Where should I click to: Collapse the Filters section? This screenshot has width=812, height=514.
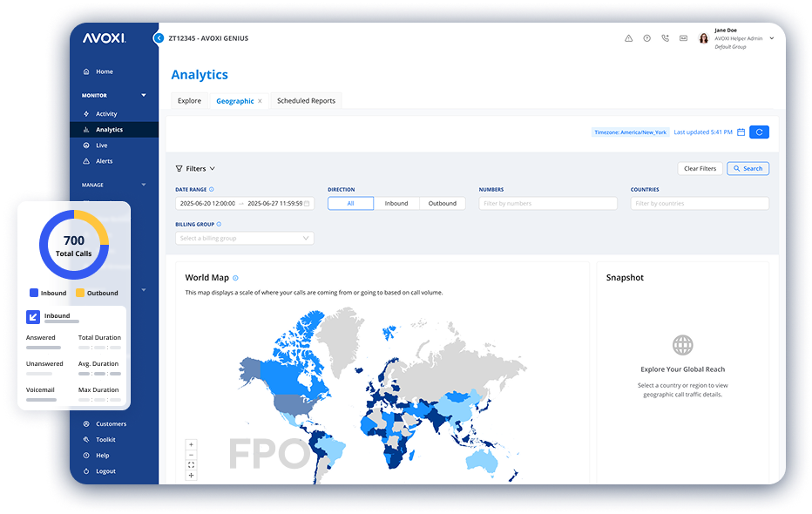(195, 169)
